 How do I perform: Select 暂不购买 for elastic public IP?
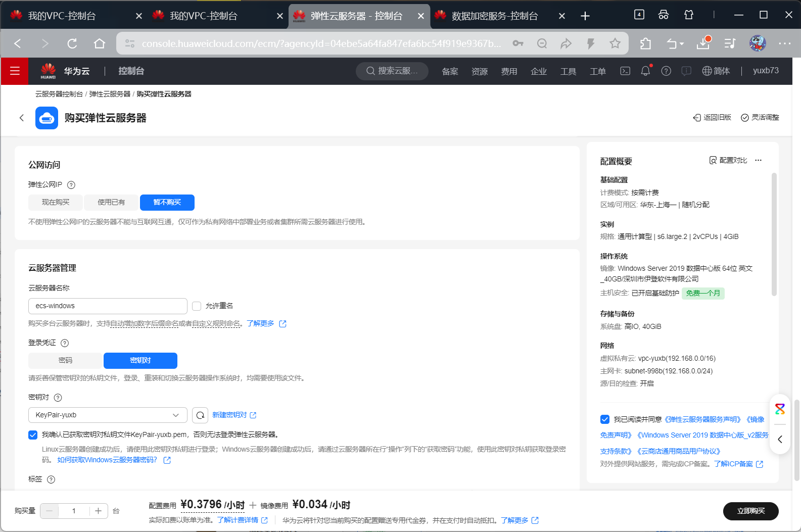[167, 203]
